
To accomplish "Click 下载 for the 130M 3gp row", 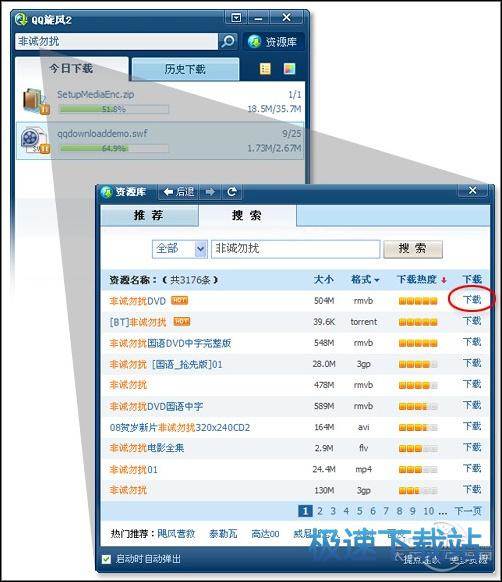I will [x=472, y=490].
